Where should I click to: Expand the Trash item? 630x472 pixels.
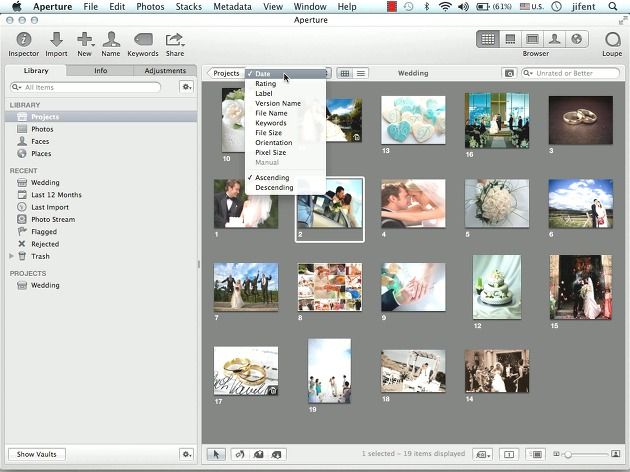(x=12, y=256)
